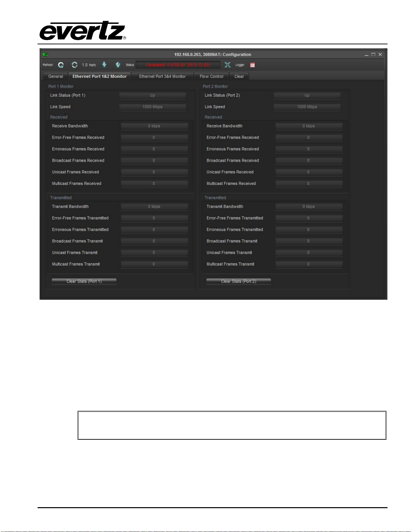
Task: Click Port 2 Unicast Frames Transmit value
Action: [309, 252]
